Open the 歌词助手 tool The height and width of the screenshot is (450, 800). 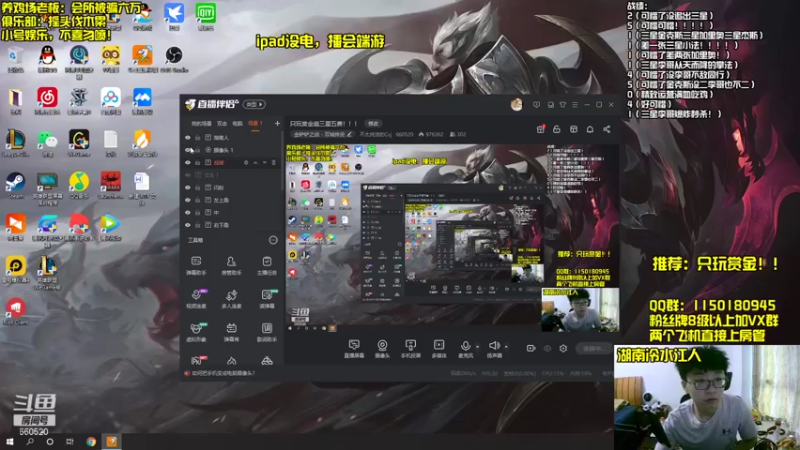(x=266, y=332)
